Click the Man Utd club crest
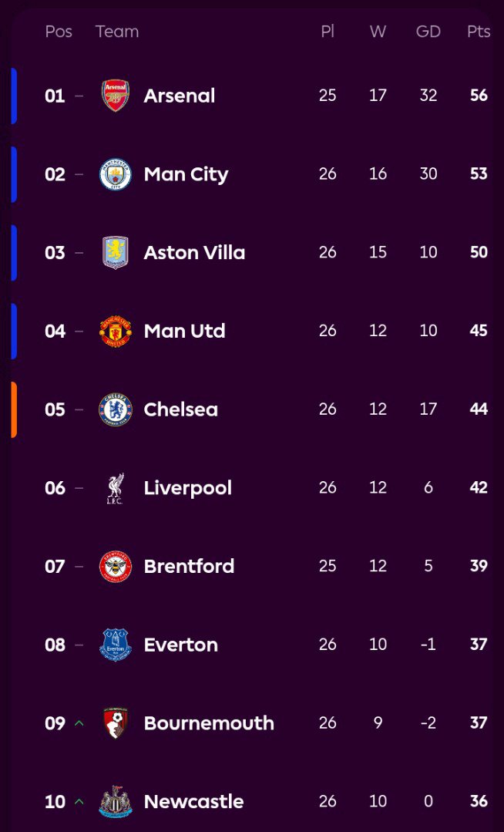Image resolution: width=504 pixels, height=832 pixels. coord(116,331)
